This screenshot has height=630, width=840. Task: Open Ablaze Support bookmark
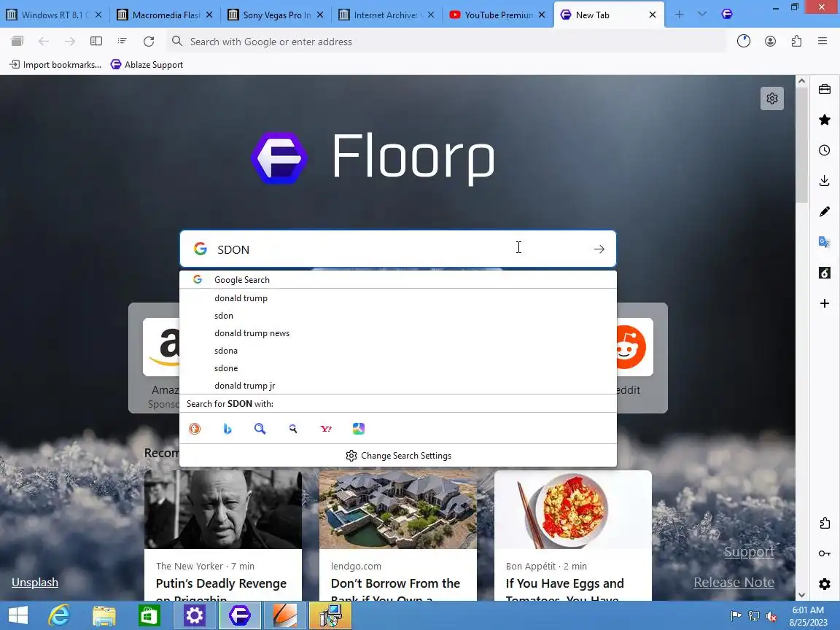pos(147,65)
